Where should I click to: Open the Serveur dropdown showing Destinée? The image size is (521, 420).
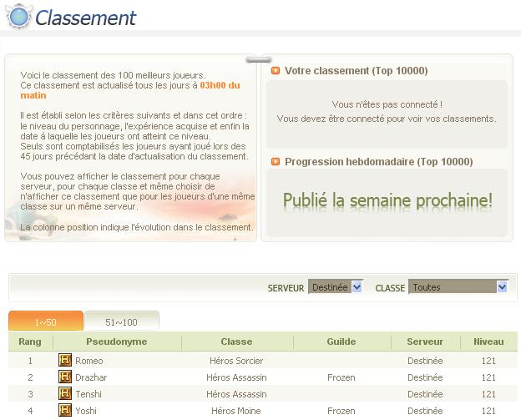pos(336,286)
